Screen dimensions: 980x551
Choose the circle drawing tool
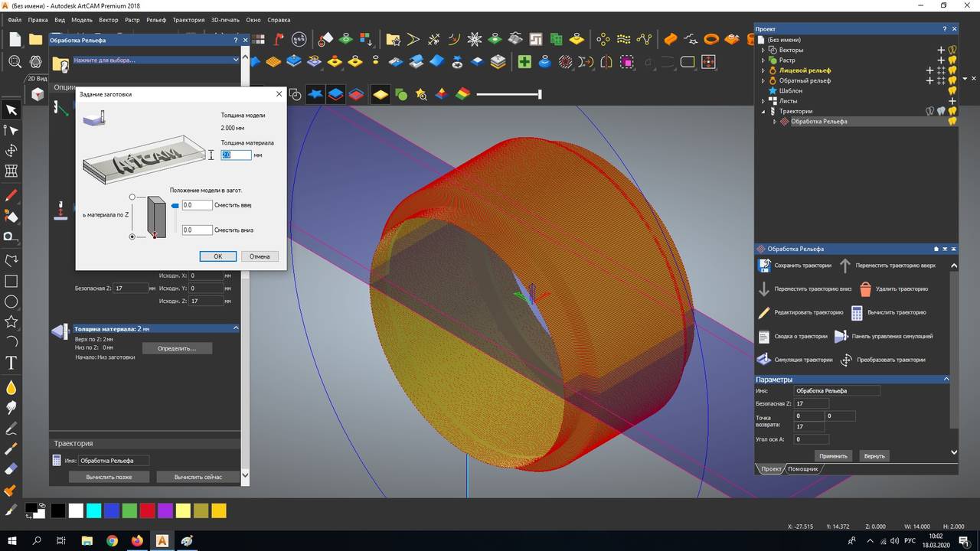click(11, 302)
